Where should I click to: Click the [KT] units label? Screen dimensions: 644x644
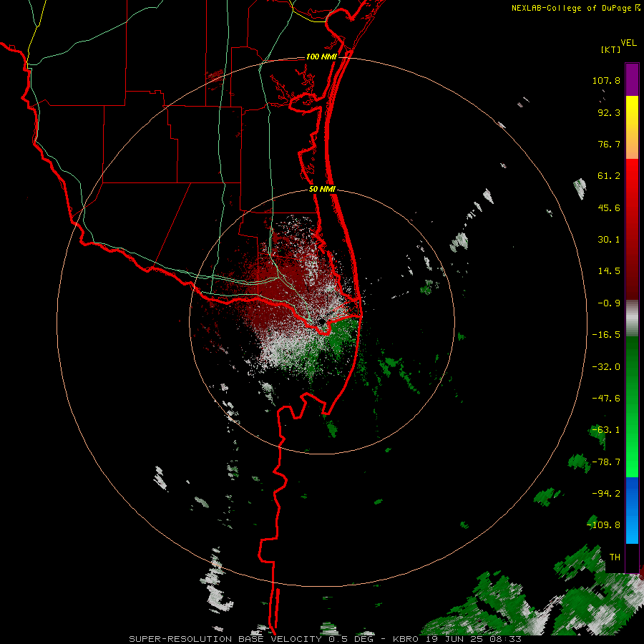[611, 49]
